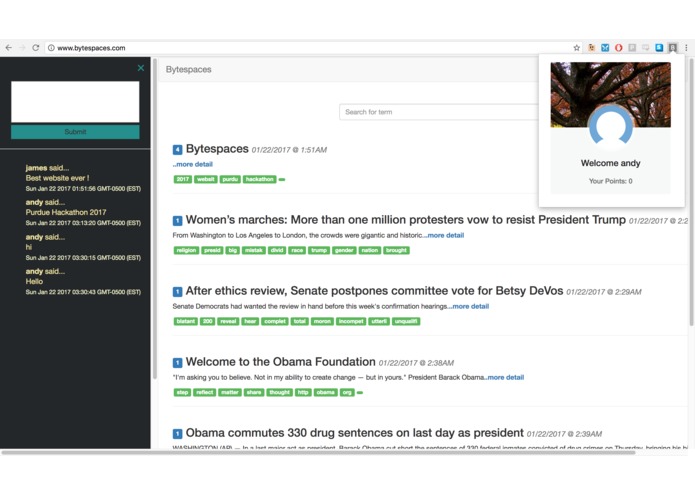Click the address bar URL
The height and width of the screenshot is (494, 695).
pos(91,48)
